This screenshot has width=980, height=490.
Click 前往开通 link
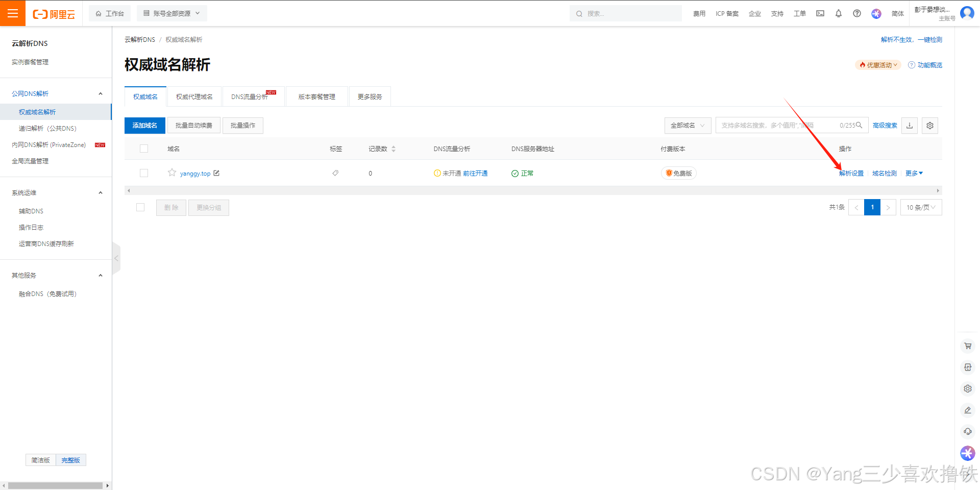click(x=475, y=173)
